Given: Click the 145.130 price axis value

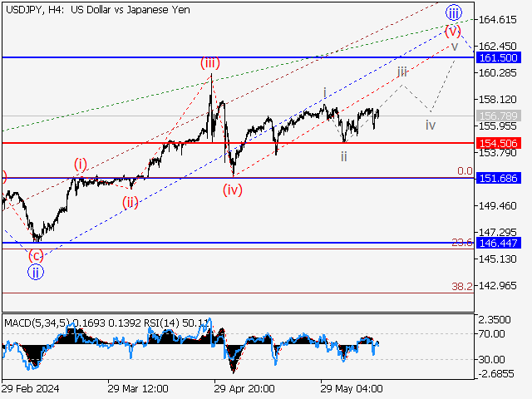Looking at the screenshot, I should pos(497,259).
